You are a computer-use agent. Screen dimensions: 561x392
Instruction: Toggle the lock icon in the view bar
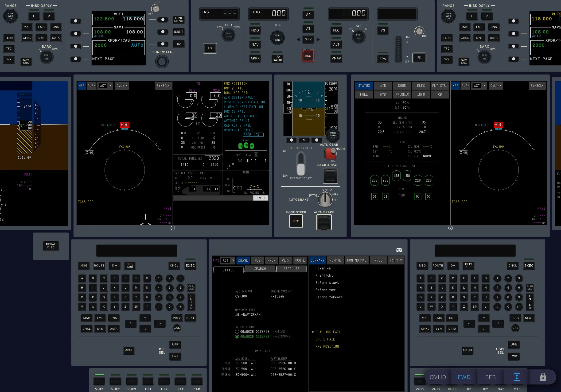pos(543,377)
